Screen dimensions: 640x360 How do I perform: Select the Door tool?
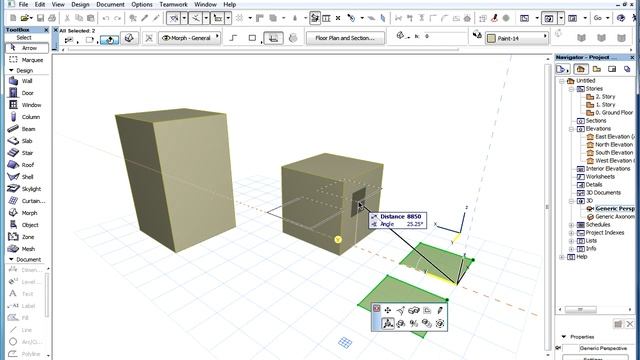click(x=27, y=93)
